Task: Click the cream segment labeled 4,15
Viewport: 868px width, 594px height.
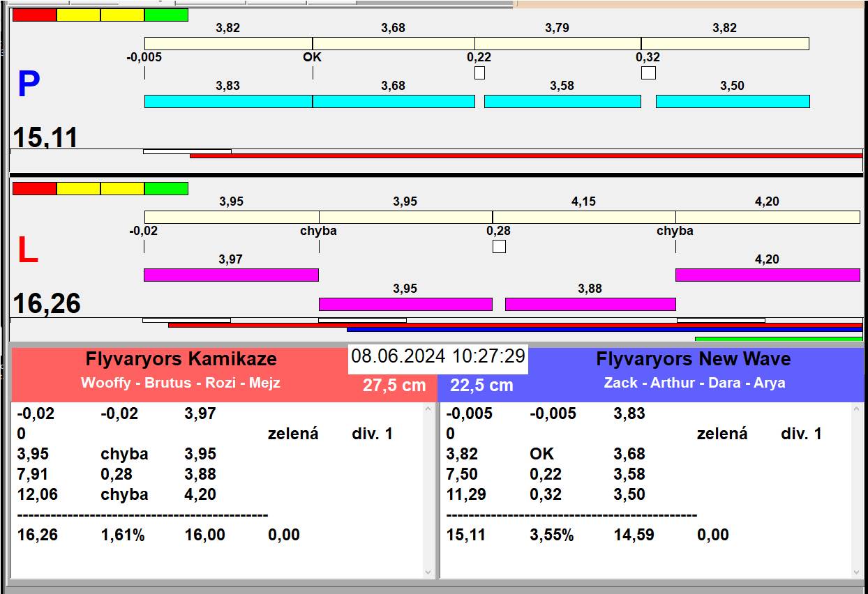Action: 584,217
